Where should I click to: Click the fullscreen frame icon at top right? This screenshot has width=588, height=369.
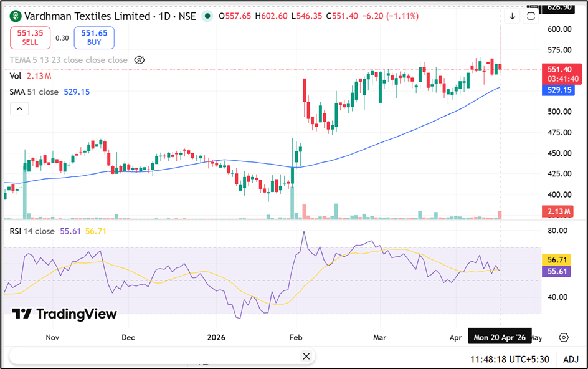pyautogui.click(x=531, y=16)
